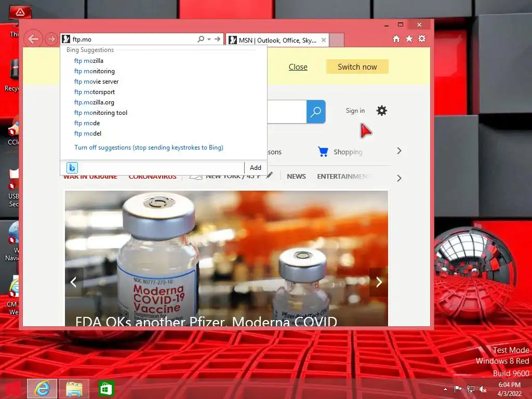Expand news categories with right chevron
Image resolution: width=532 pixels, height=399 pixels.
pos(400,178)
